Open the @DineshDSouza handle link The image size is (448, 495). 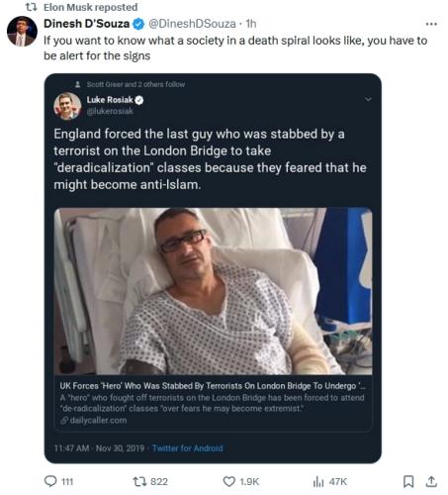click(x=192, y=24)
